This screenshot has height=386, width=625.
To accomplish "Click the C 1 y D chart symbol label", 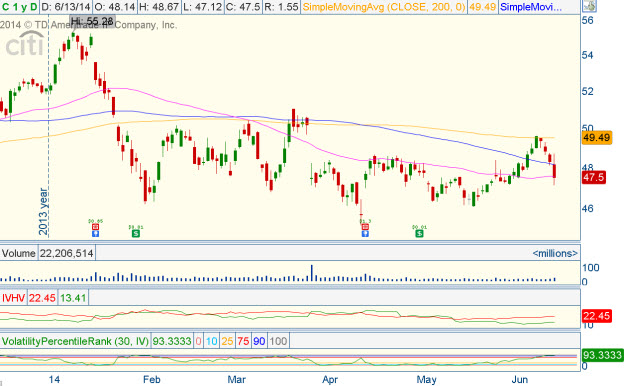I will pos(20,7).
